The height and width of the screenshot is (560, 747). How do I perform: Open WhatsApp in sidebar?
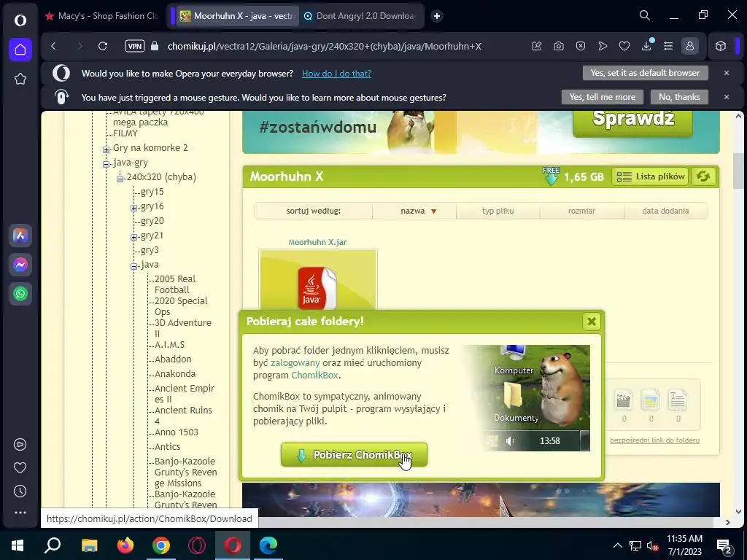click(x=20, y=294)
